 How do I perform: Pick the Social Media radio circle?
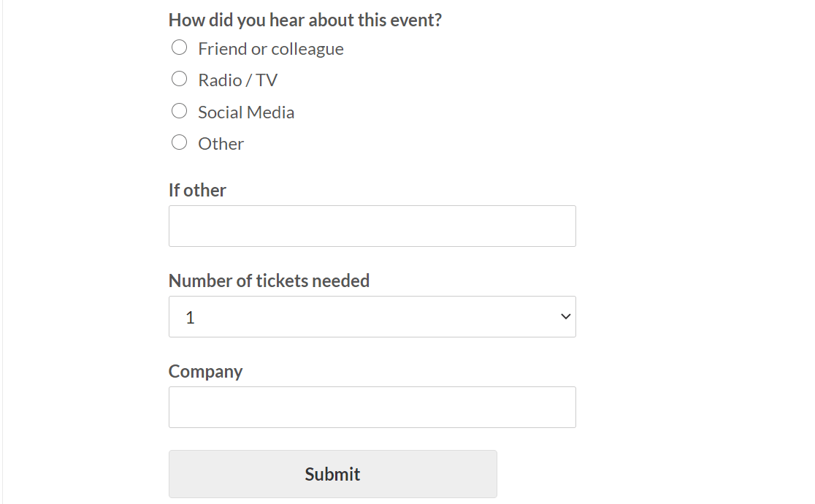point(179,111)
